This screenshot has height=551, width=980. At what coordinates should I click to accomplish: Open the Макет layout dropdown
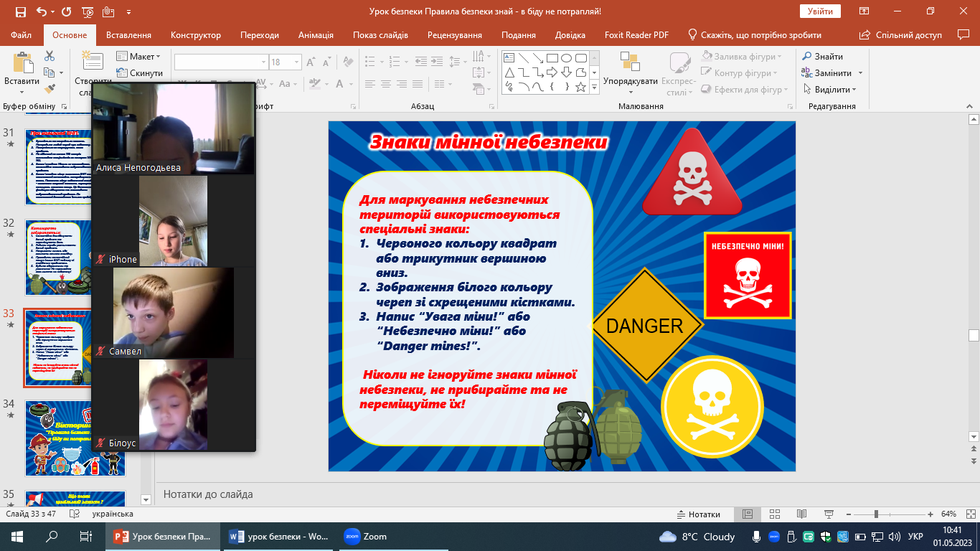coord(139,57)
